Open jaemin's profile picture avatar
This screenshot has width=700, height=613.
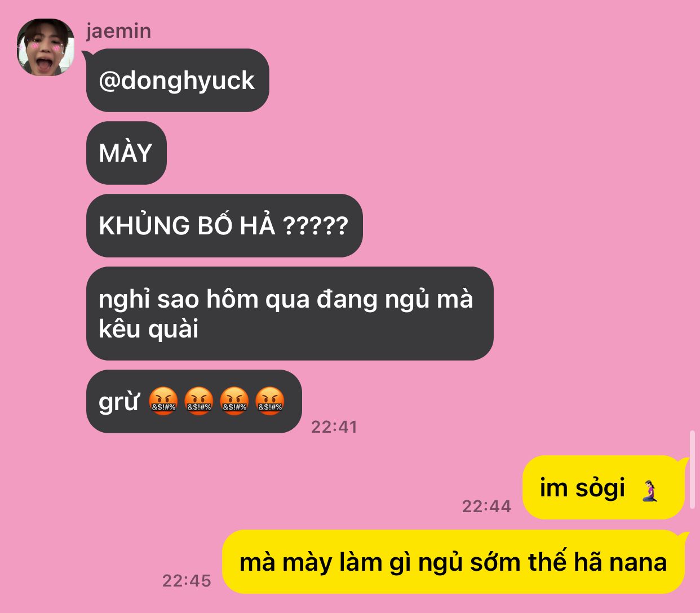tap(46, 47)
